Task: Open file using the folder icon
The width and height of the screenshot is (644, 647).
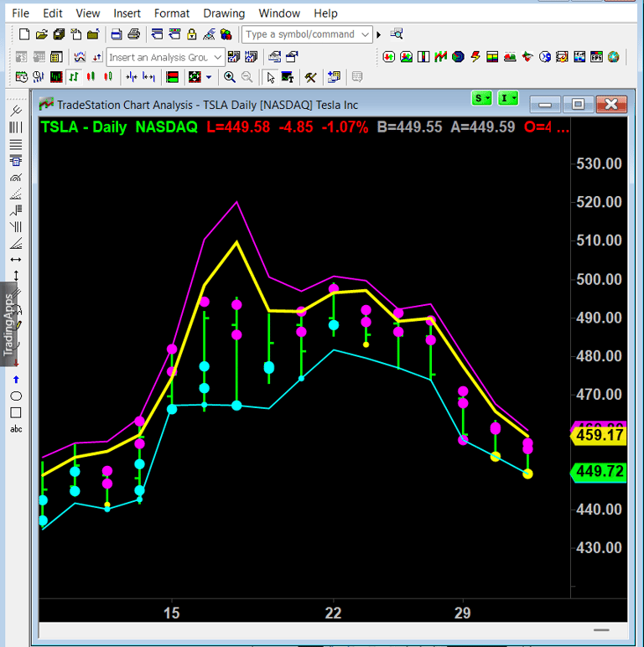Action: click(x=41, y=34)
